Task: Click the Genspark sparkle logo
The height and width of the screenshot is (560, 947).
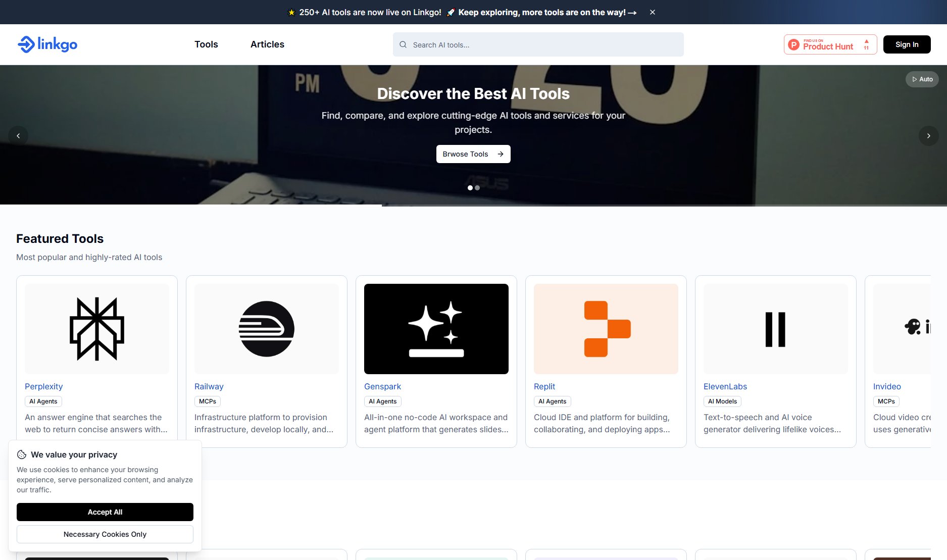Action: click(436, 328)
